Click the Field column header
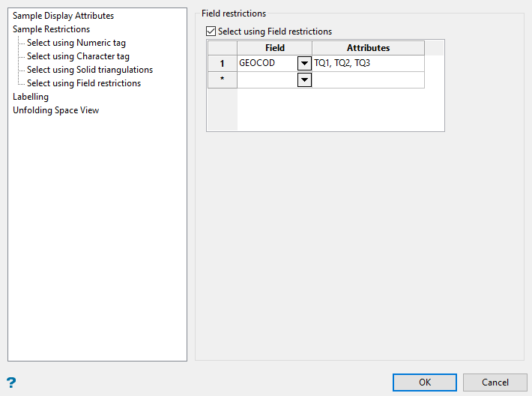This screenshot has height=396, width=532. click(274, 48)
